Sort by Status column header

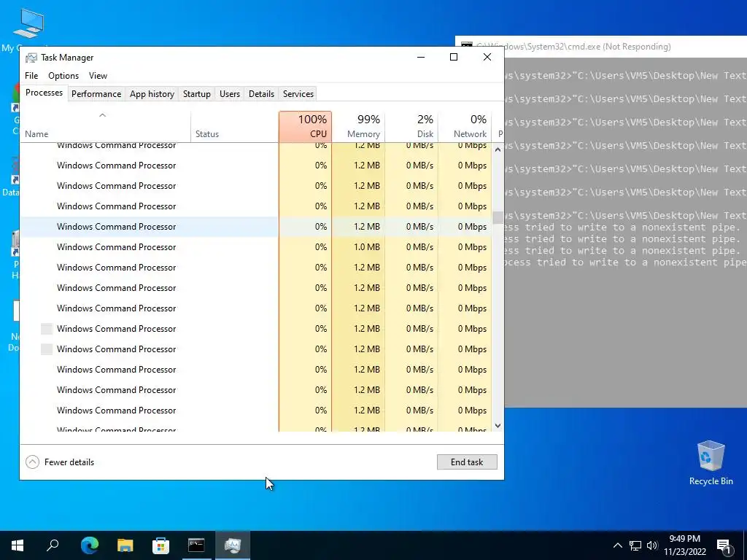point(234,127)
